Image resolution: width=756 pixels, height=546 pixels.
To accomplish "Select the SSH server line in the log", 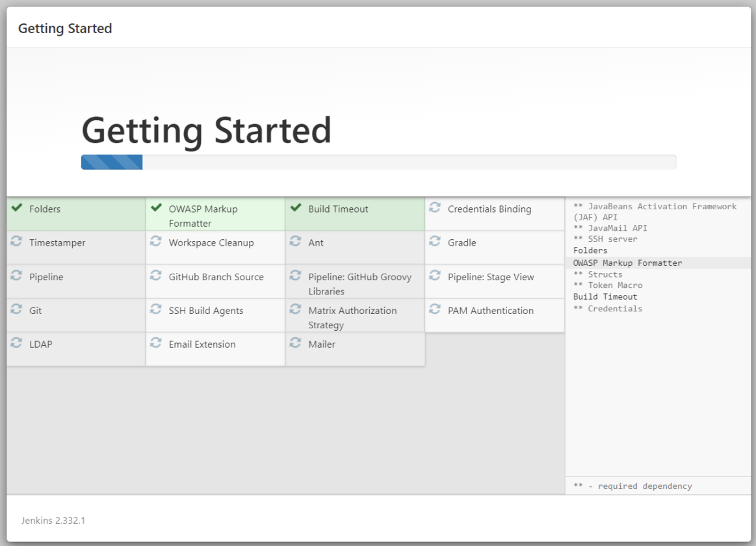I will click(x=605, y=239).
